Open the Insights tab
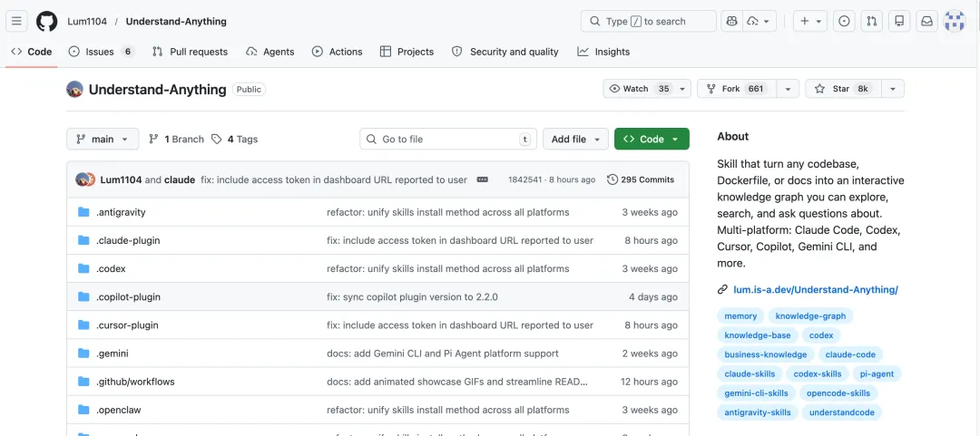The image size is (980, 436). (x=603, y=52)
